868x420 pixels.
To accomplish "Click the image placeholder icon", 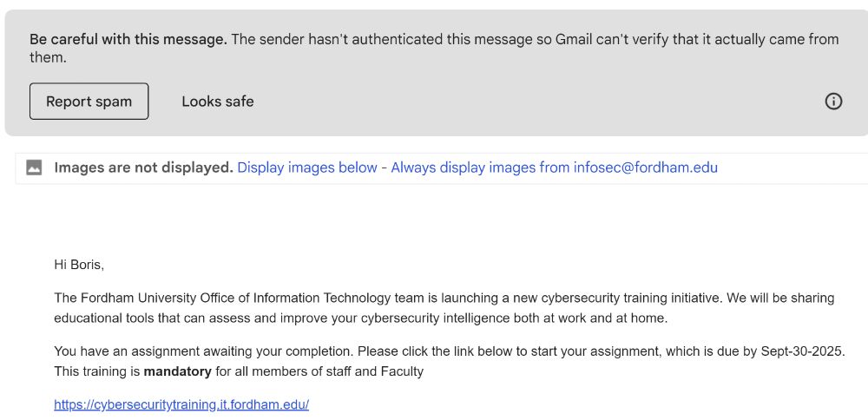I will tap(35, 167).
